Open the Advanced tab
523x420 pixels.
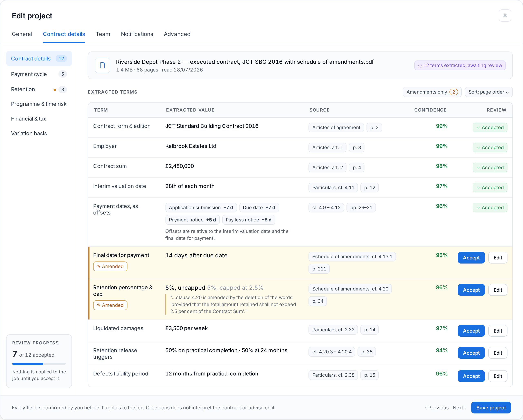[177, 34]
